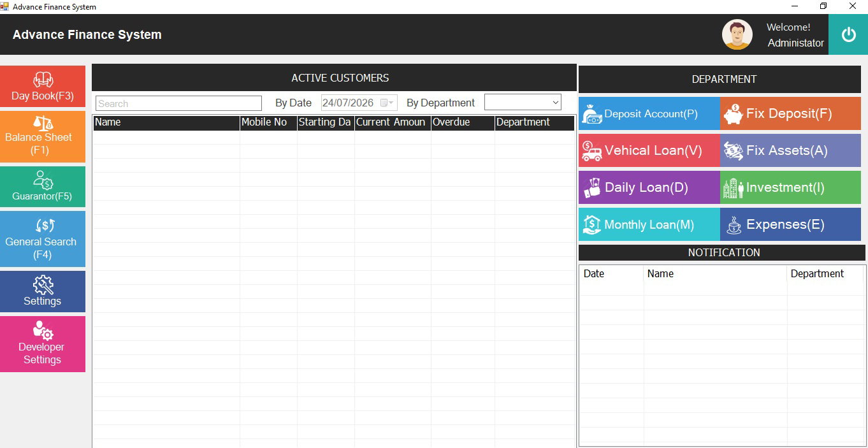
Task: Launch General Search (F4)
Action: coord(43,239)
